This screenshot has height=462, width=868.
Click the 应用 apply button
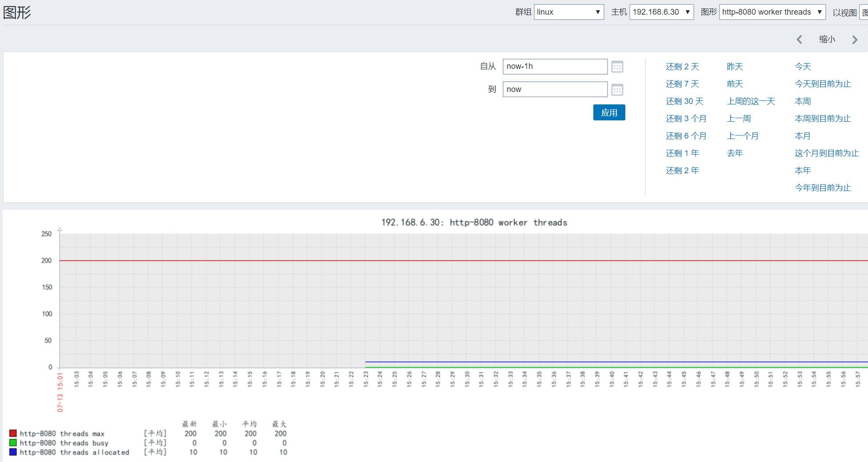(x=609, y=112)
